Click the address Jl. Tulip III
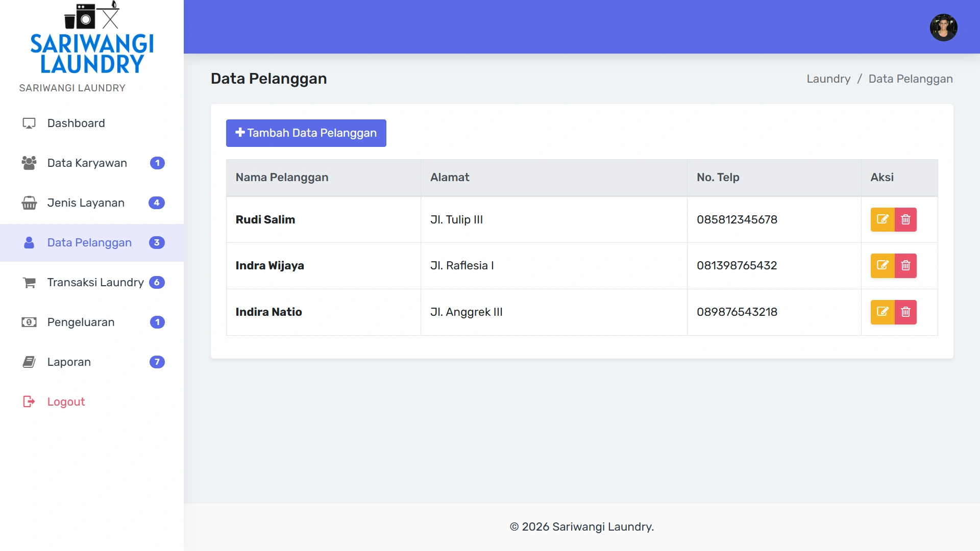 tap(456, 220)
